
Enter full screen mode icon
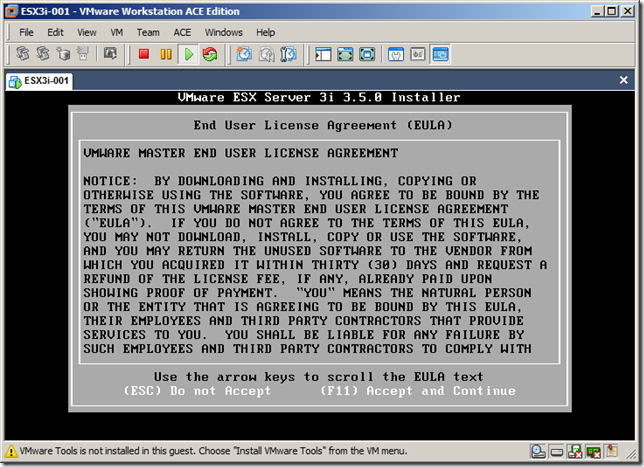pos(367,54)
